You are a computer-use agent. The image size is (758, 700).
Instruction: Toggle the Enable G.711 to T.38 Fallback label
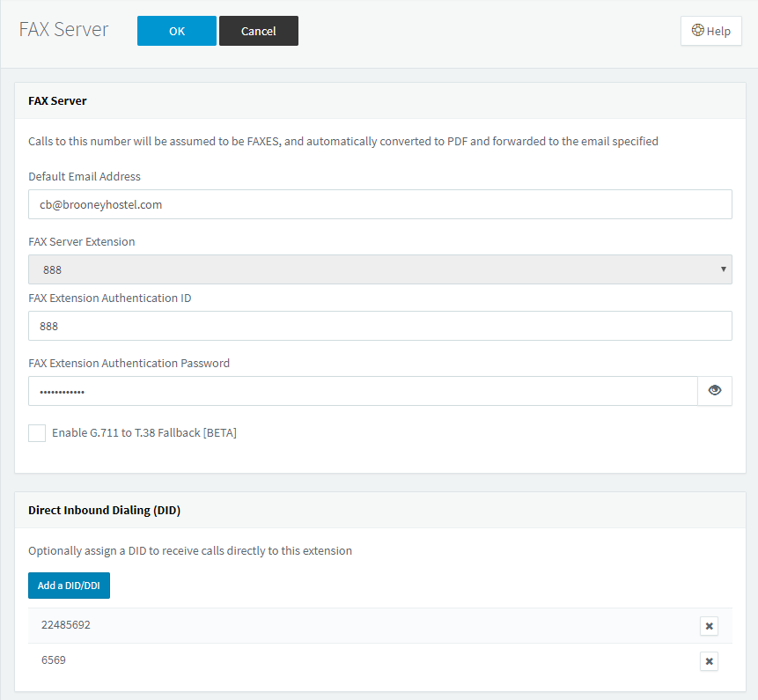point(144,432)
